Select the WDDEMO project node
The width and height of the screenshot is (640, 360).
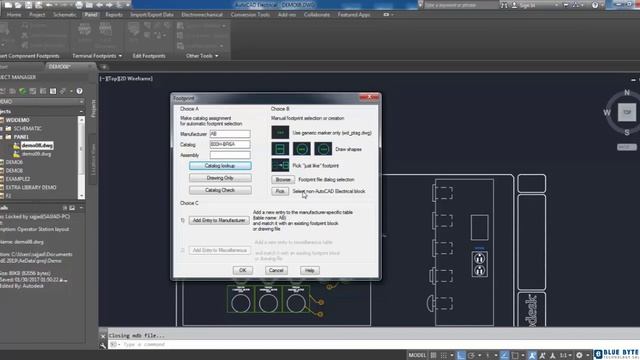[x=17, y=120]
